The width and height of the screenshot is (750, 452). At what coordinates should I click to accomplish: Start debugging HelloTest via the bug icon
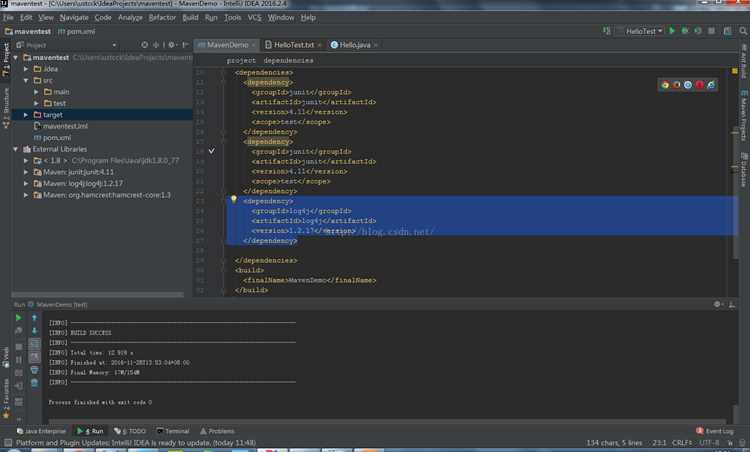click(685, 31)
